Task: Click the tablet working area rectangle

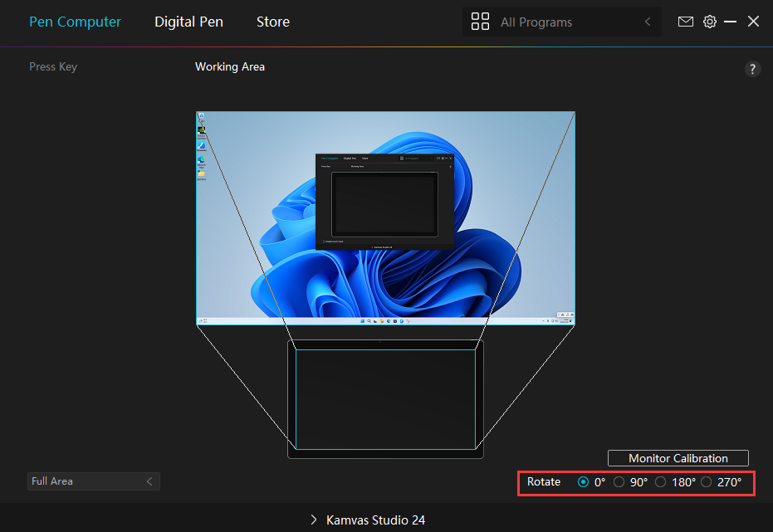Action: tap(385, 399)
